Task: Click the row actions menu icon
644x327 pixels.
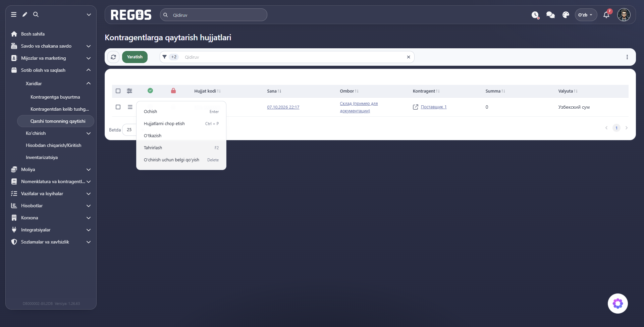Action: point(130,107)
